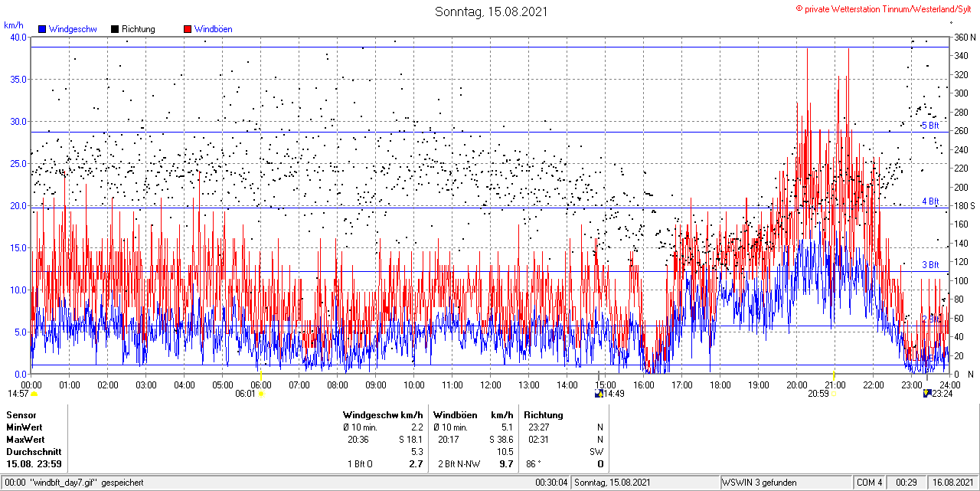Click the 86 ° direction value
This screenshot has width=980, height=491.
point(534,464)
